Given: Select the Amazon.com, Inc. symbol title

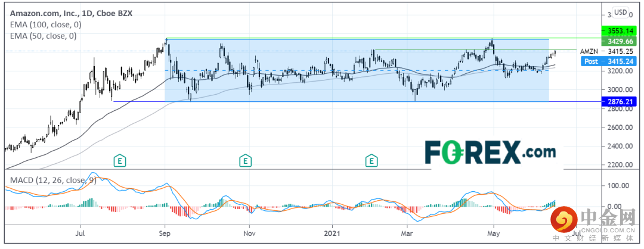Looking at the screenshot, I should click(71, 13).
